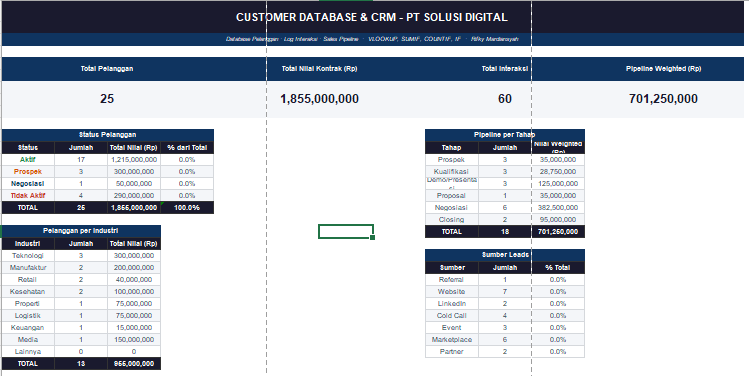Click the dashboard title CUSTOMER DATABASE & CRM
Viewport: 749px width, 376px height.
372,18
